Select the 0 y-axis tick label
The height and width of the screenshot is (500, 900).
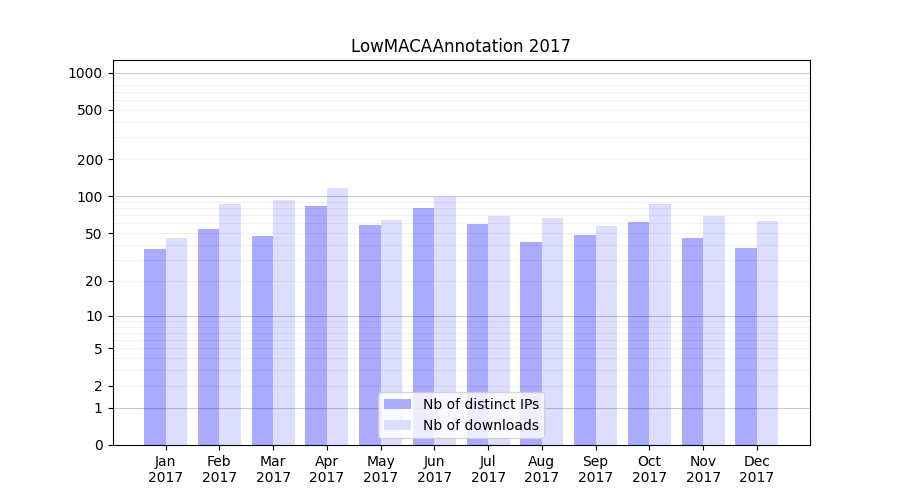pos(98,445)
